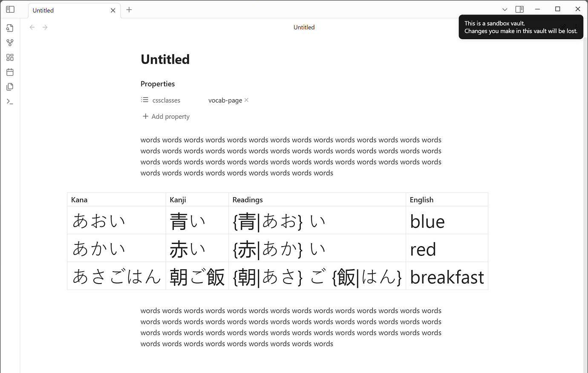This screenshot has width=588, height=373.
Task: Click the vocab-page property value
Action: coord(225,100)
